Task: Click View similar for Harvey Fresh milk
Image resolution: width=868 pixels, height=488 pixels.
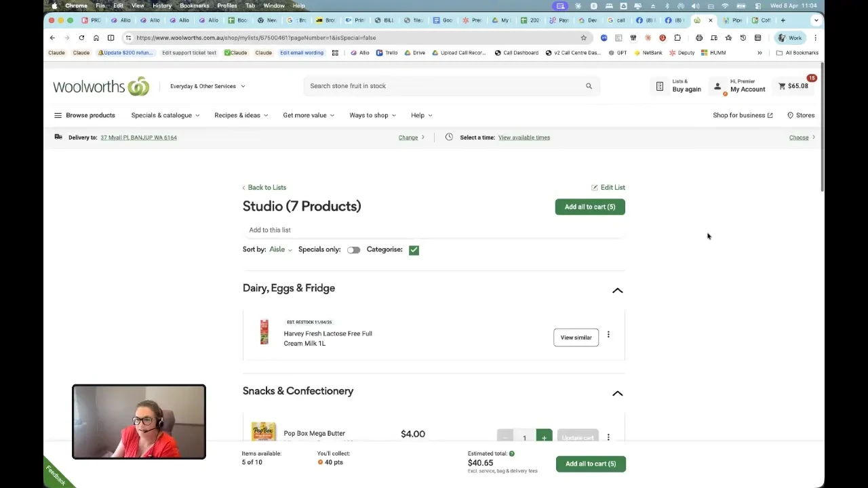Action: point(576,338)
